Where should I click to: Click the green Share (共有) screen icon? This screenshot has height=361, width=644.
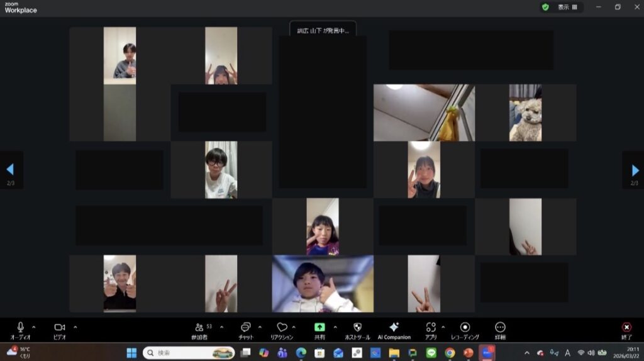pyautogui.click(x=319, y=327)
